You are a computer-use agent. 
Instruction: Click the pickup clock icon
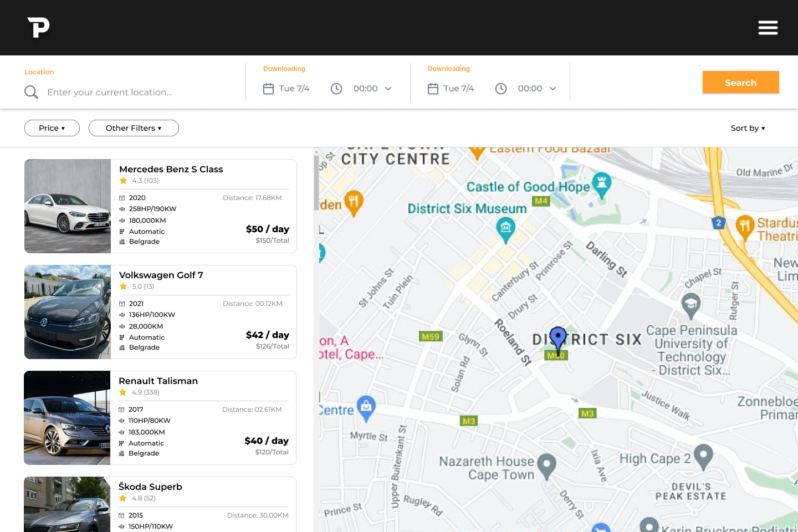(x=336, y=89)
